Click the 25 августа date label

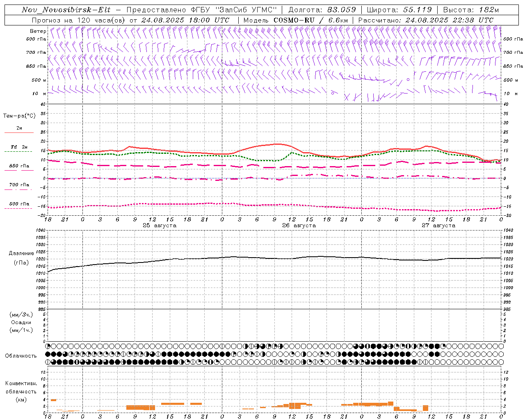160,226
